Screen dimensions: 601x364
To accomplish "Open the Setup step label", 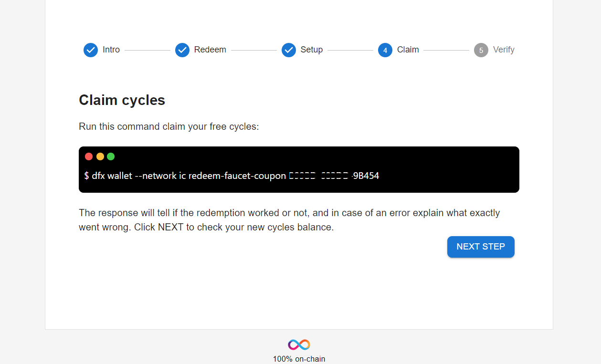I will 312,50.
